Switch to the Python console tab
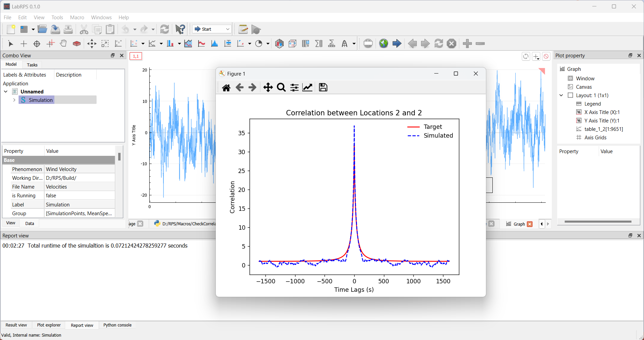Image resolution: width=644 pixels, height=340 pixels. pyautogui.click(x=117, y=325)
